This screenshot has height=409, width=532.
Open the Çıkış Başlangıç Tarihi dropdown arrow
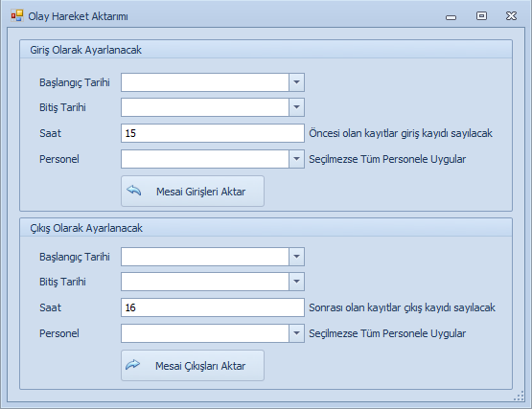point(296,257)
